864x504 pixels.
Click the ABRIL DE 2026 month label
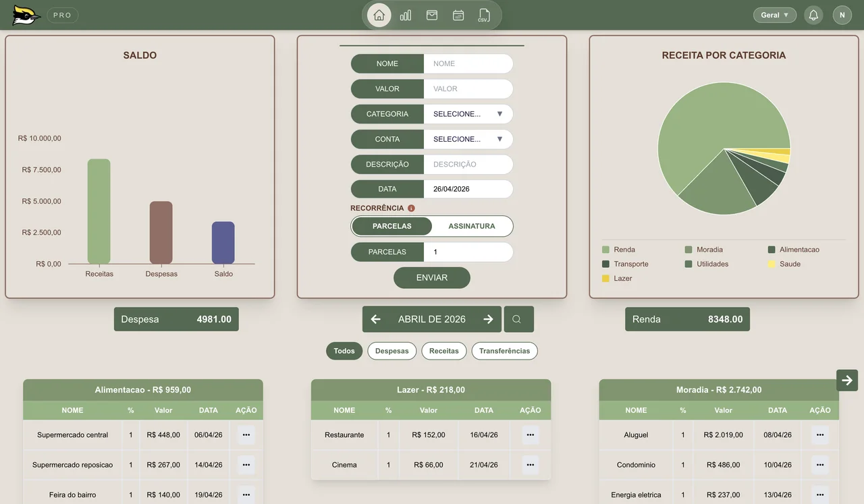point(432,319)
